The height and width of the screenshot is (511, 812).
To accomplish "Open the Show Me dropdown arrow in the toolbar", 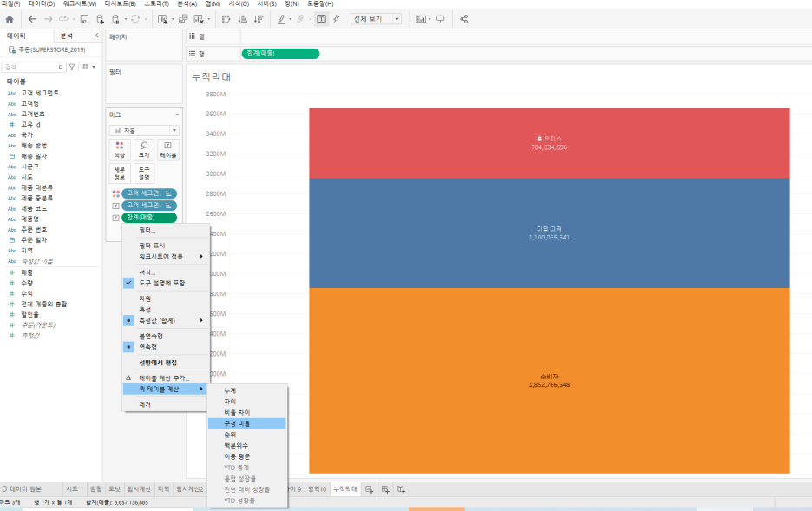I will click(429, 20).
